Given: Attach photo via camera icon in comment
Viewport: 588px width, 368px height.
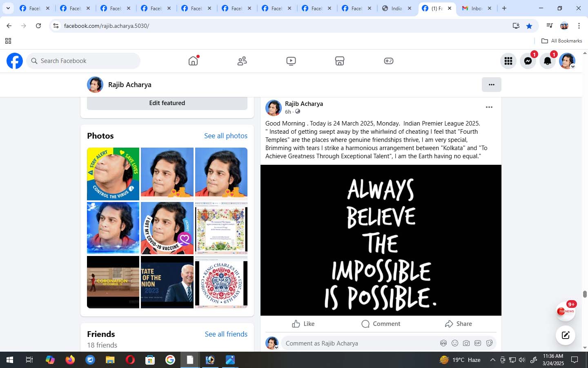Looking at the screenshot, I should pos(466,343).
